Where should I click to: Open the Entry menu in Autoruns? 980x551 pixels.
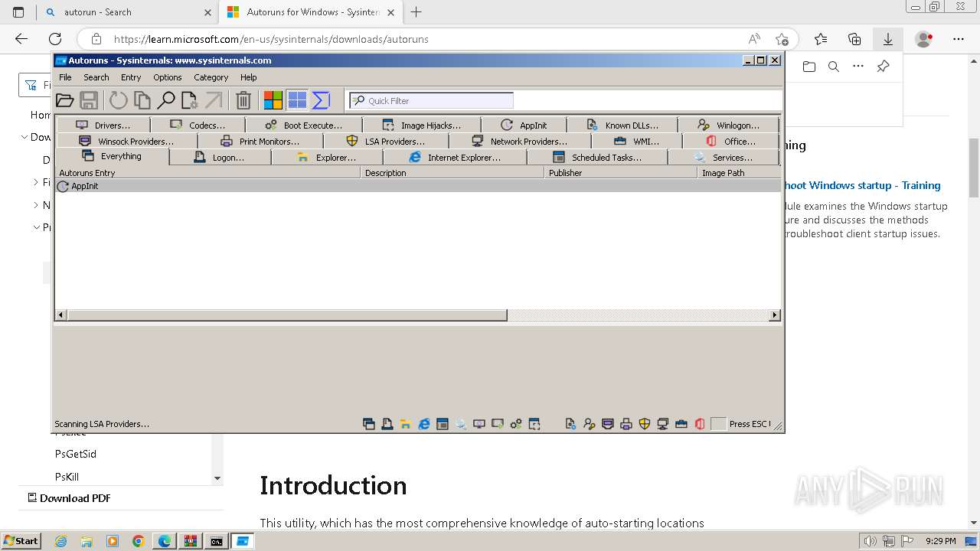tap(131, 77)
